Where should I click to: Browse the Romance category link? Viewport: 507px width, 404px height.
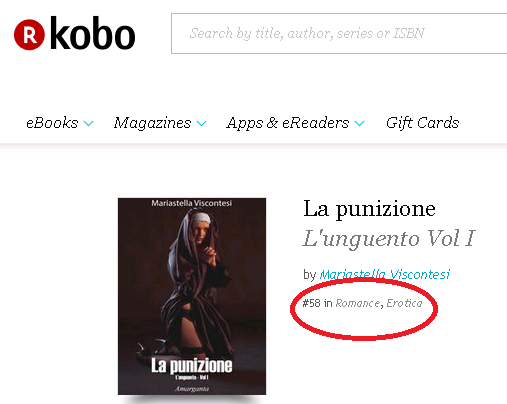click(357, 303)
